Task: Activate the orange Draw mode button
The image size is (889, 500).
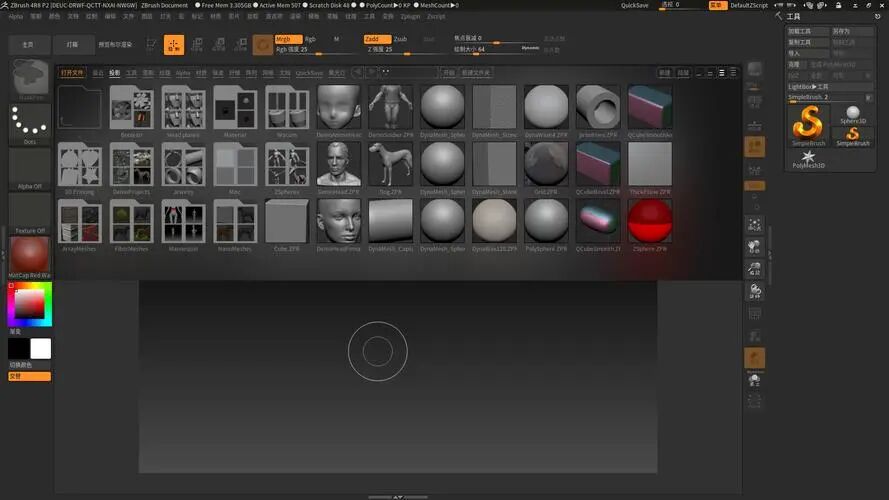Action: [173, 45]
